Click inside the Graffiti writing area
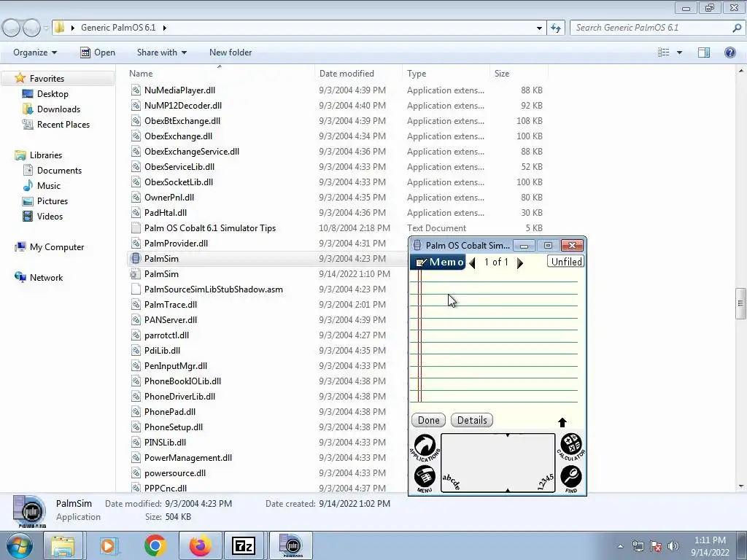Viewport: 747px width, 560px height. point(498,463)
